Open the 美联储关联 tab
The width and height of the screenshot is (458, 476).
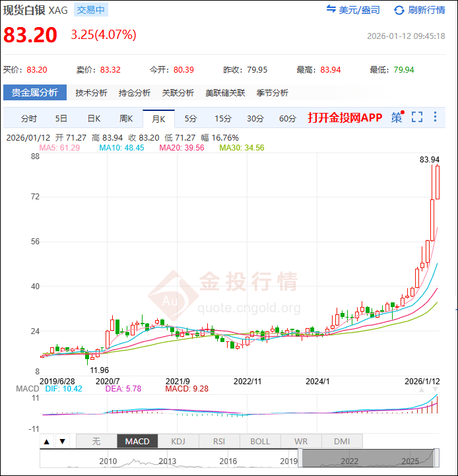(x=225, y=93)
